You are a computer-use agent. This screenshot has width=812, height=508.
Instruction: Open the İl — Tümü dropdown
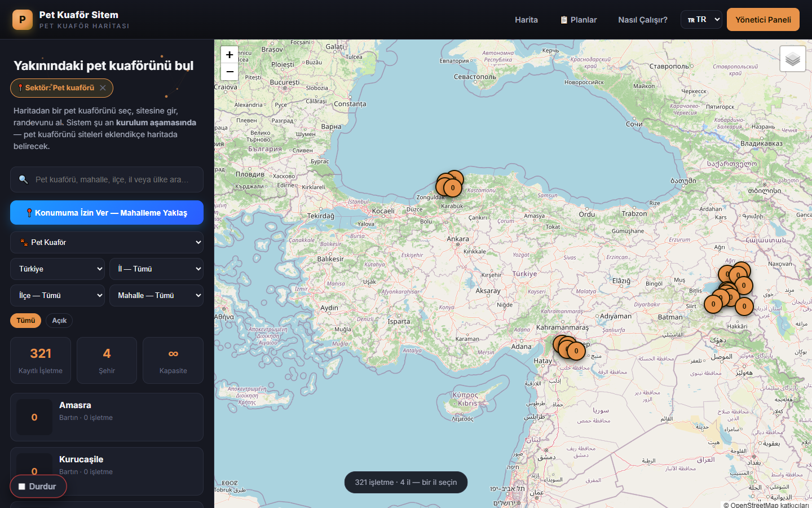156,269
